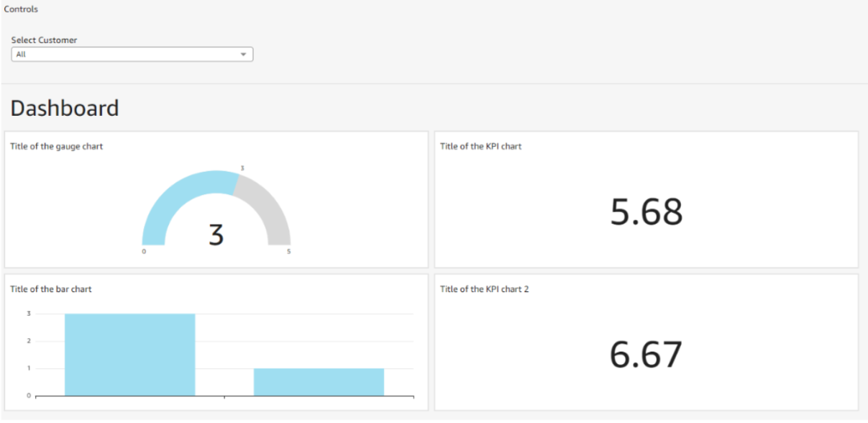Click the dropdown arrow beside All

point(243,55)
